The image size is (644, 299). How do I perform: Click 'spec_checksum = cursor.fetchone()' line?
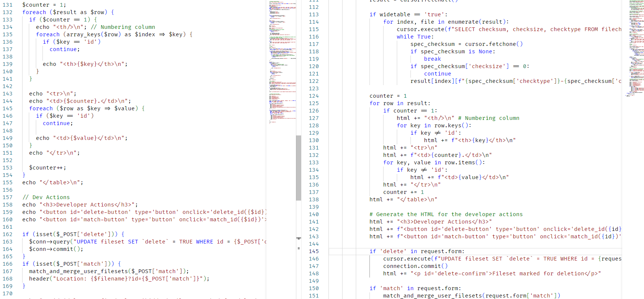466,44
